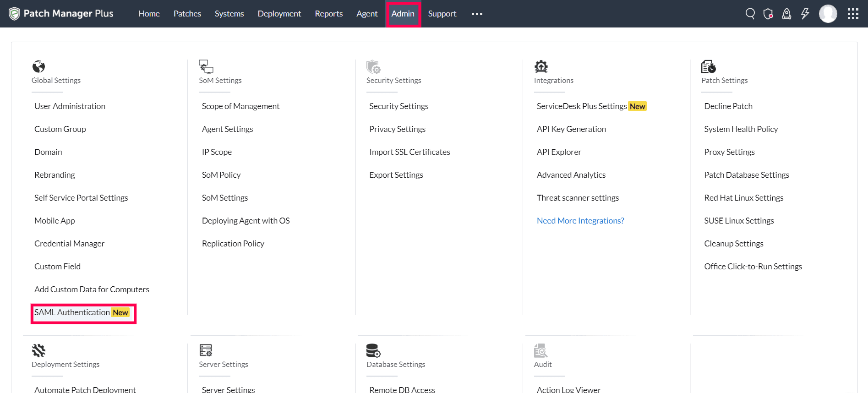This screenshot has height=393, width=868.
Task: Select User Administration
Action: click(x=70, y=106)
